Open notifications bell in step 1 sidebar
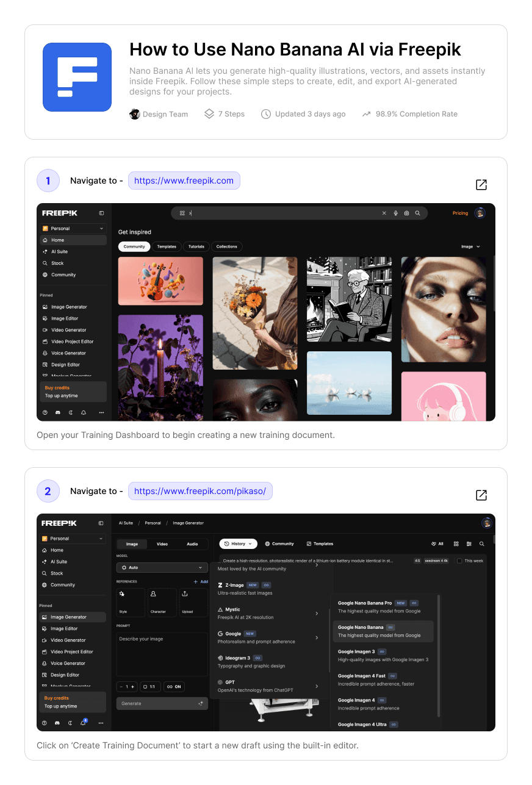The width and height of the screenshot is (532, 785). (84, 412)
